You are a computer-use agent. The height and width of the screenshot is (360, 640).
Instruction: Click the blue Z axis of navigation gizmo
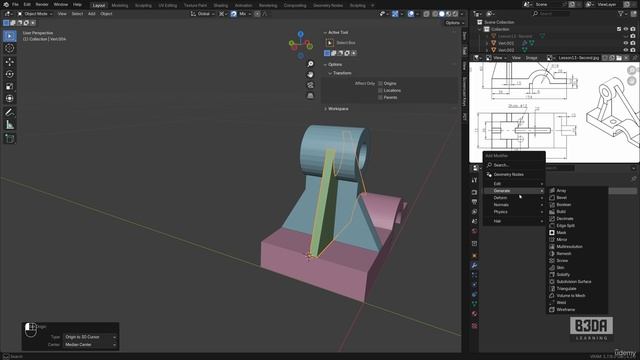[300, 34]
